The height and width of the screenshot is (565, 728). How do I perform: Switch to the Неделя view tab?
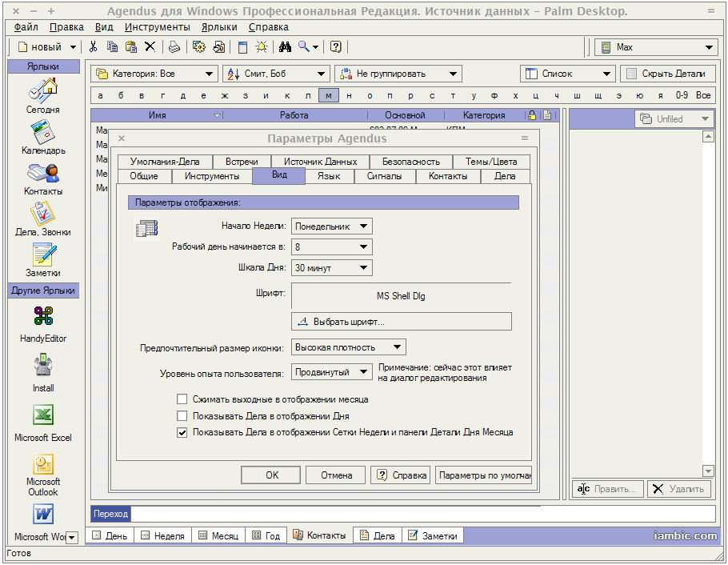pyautogui.click(x=163, y=535)
